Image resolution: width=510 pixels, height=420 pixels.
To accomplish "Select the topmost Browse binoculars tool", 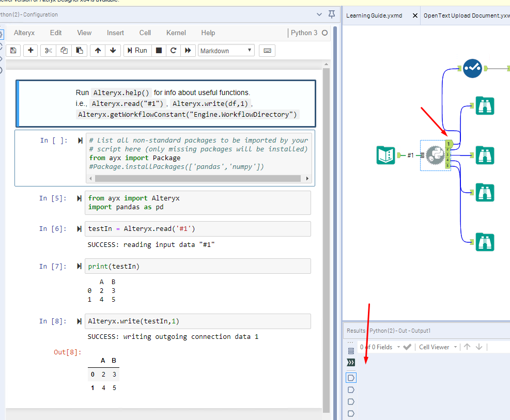I will (x=485, y=106).
